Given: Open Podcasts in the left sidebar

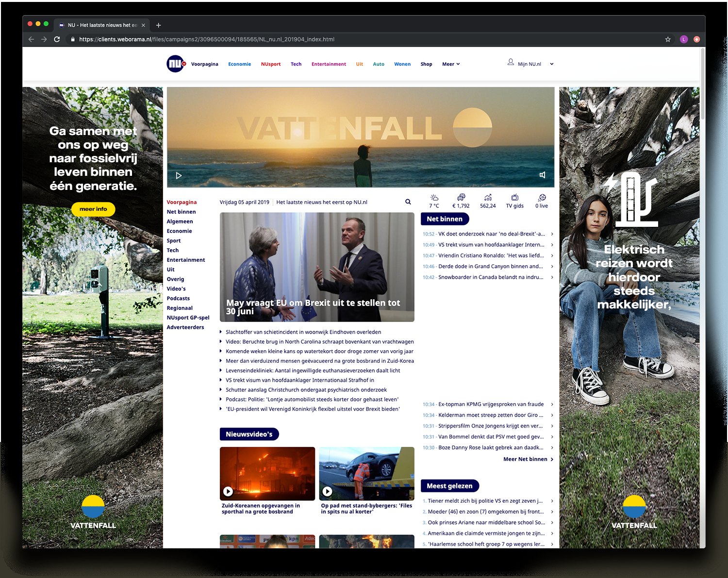Looking at the screenshot, I should 178,298.
